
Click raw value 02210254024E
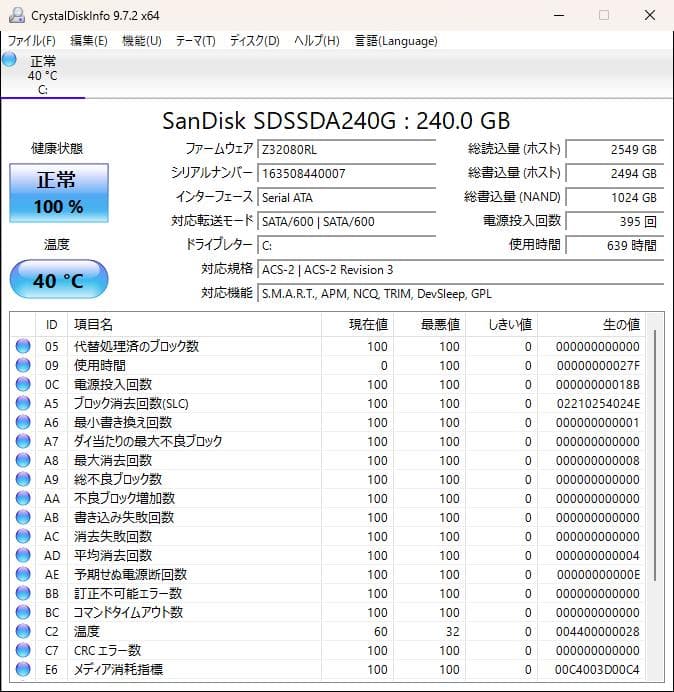pos(598,404)
